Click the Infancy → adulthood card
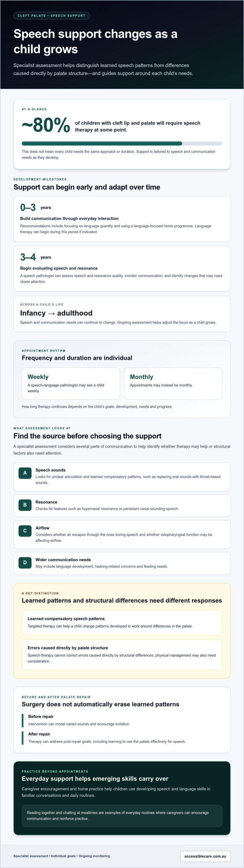Image resolution: width=244 pixels, height=868 pixels. click(x=122, y=314)
